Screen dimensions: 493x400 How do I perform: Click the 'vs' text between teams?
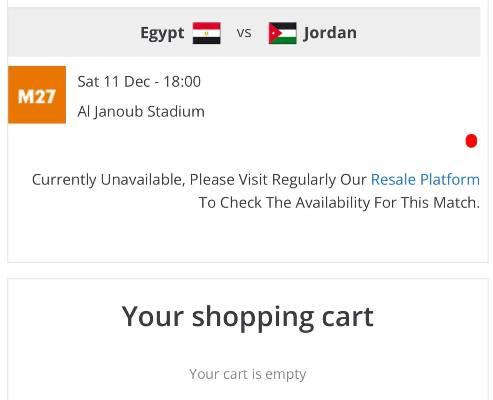coord(244,33)
